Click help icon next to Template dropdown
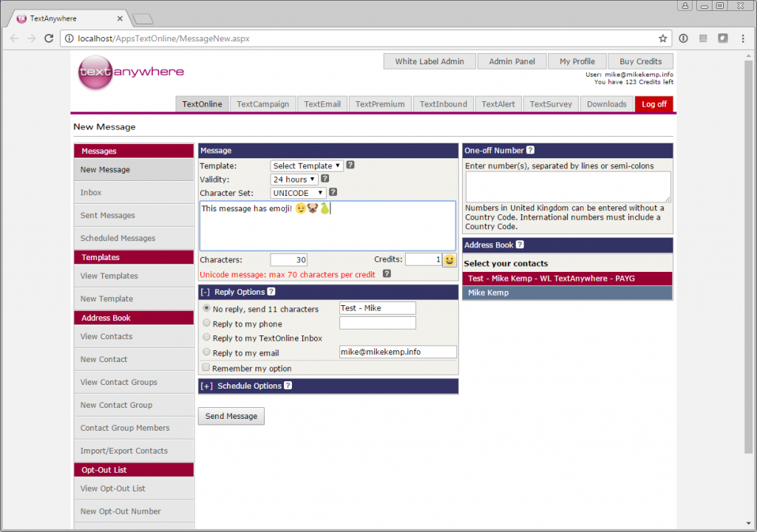Image resolution: width=757 pixels, height=532 pixels. 350,165
